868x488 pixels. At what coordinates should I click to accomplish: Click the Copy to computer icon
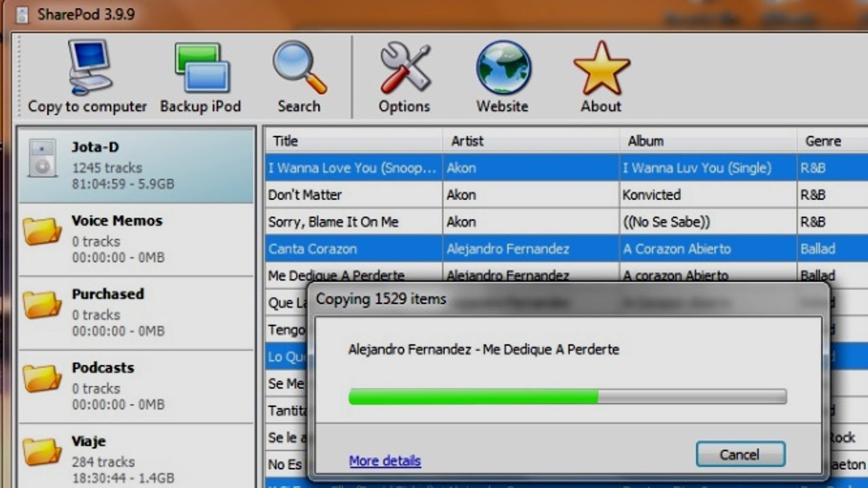click(90, 67)
